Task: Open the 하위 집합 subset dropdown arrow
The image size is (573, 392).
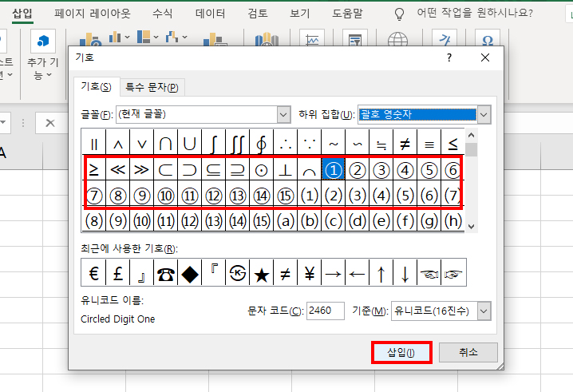Action: [484, 115]
